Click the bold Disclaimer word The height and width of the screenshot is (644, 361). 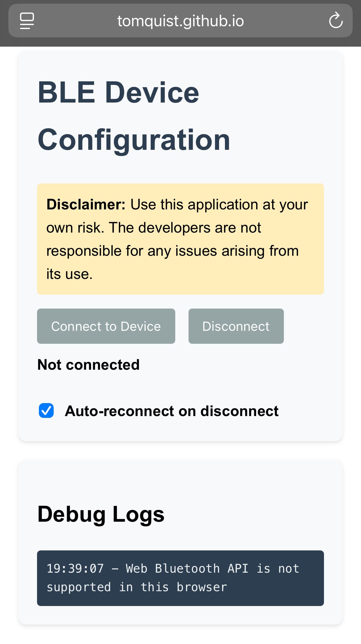(86, 204)
